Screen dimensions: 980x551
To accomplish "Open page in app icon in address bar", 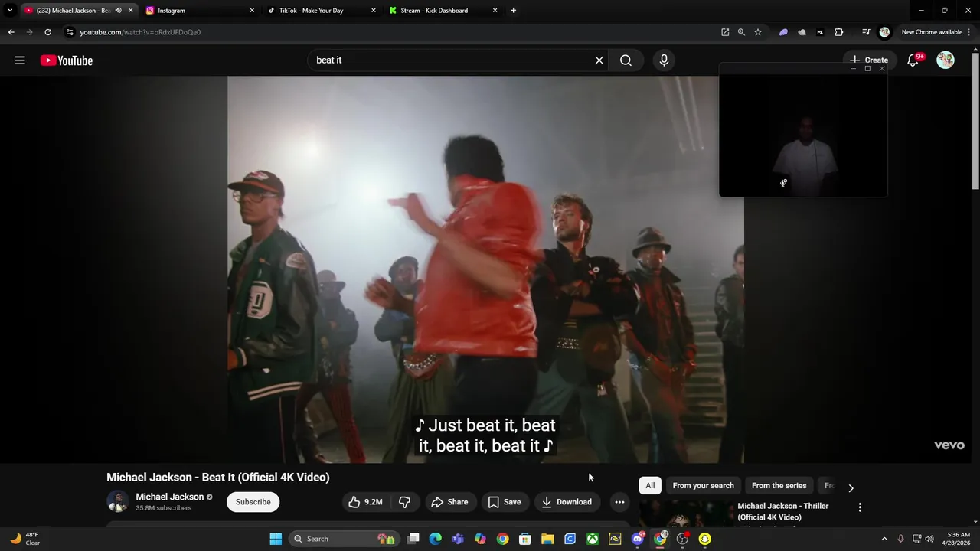I will click(x=725, y=32).
